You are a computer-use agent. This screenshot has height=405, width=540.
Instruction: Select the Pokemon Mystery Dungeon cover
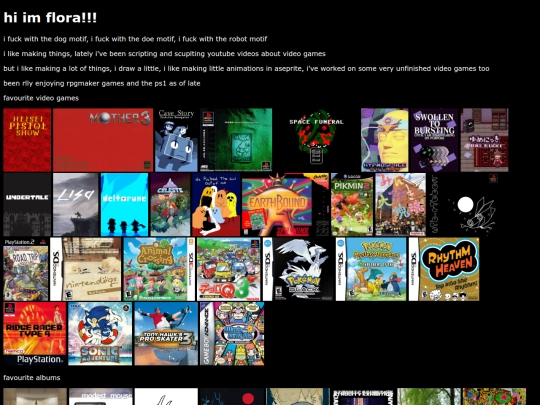tap(371, 269)
